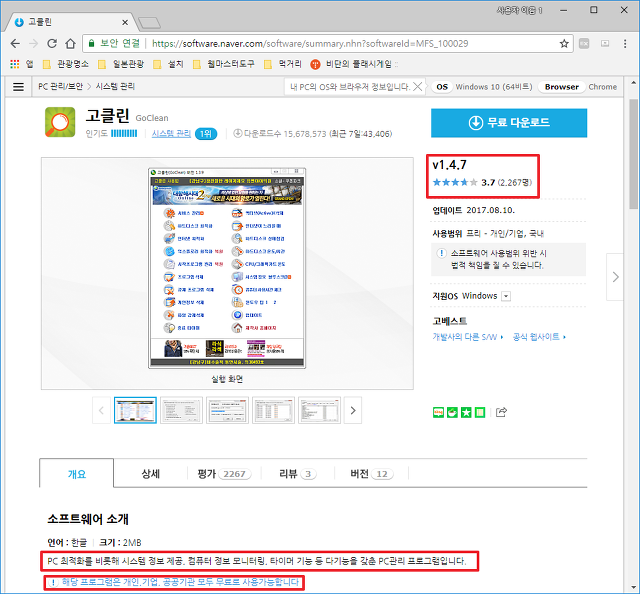
Task: Open the Chrome apps grid shortcut
Action: pyautogui.click(x=15, y=64)
